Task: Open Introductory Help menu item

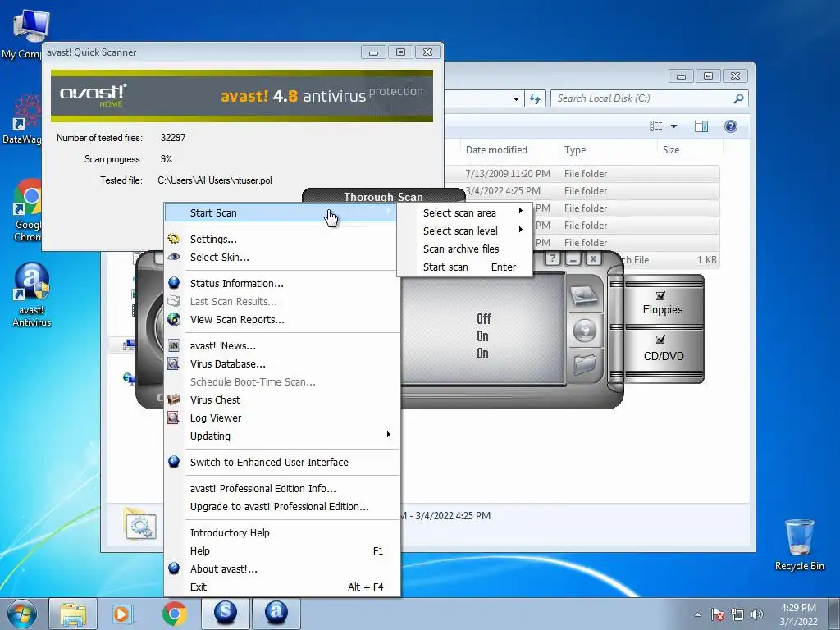Action: pos(282,532)
